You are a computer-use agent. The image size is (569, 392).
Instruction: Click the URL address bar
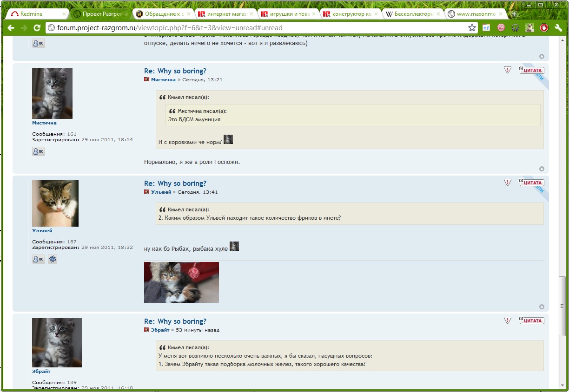click(256, 28)
